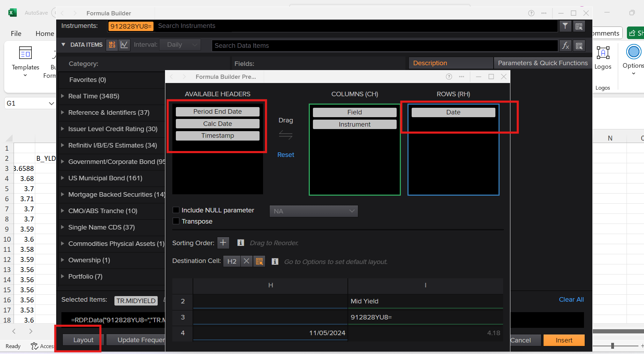
Task: Select the Field header in Columns
Action: pyautogui.click(x=355, y=112)
